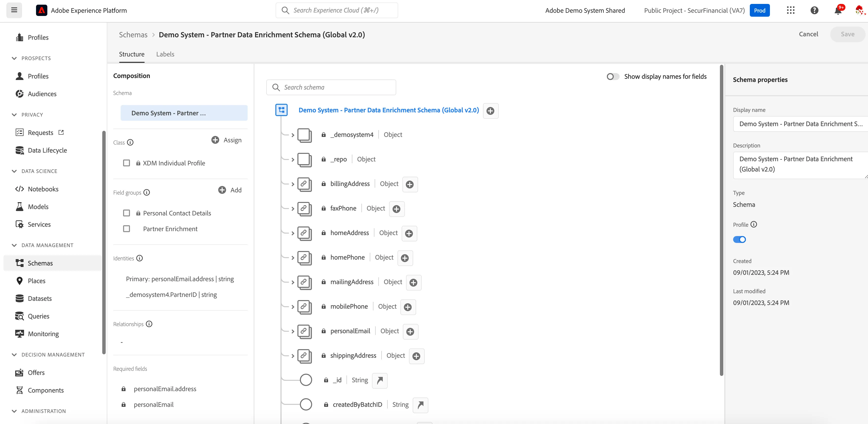Toggle the Profile switch off

(739, 239)
